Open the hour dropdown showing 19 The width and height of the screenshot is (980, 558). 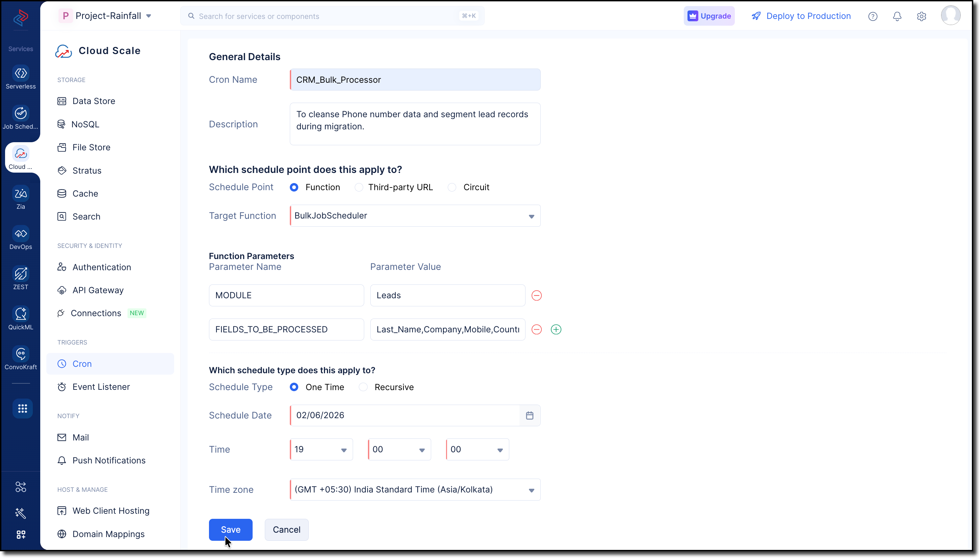(321, 450)
